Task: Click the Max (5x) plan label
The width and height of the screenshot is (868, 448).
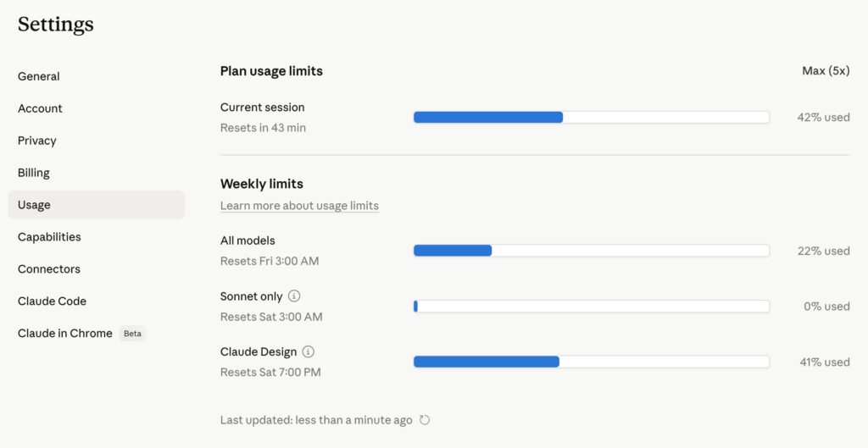Action: [x=826, y=71]
